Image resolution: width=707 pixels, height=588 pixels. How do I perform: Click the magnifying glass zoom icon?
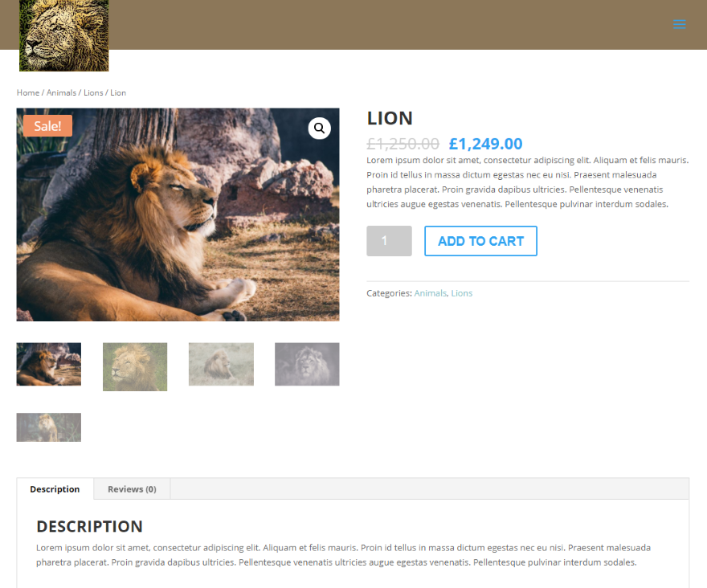point(319,129)
